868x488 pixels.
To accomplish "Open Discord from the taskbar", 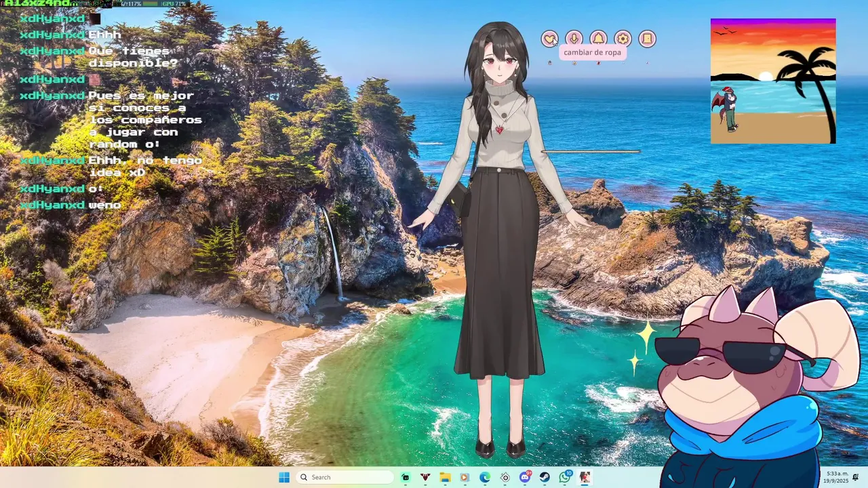I will coord(525,477).
